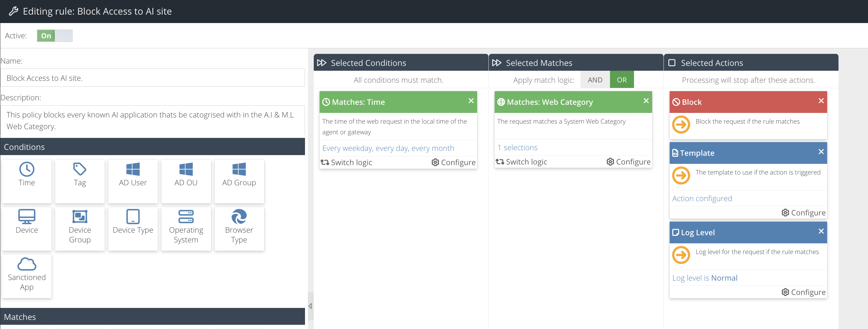Add the Device Type condition
The image size is (868, 329).
[133, 228]
